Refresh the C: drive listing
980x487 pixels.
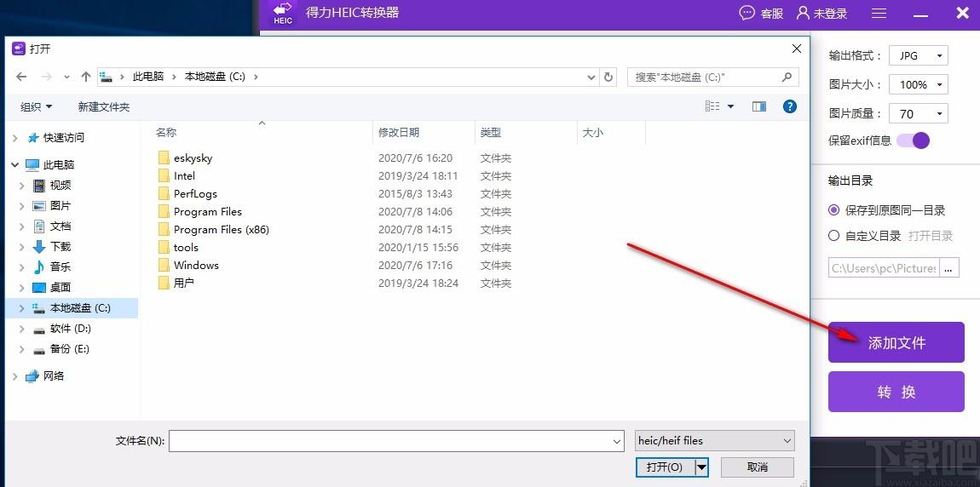[x=608, y=77]
